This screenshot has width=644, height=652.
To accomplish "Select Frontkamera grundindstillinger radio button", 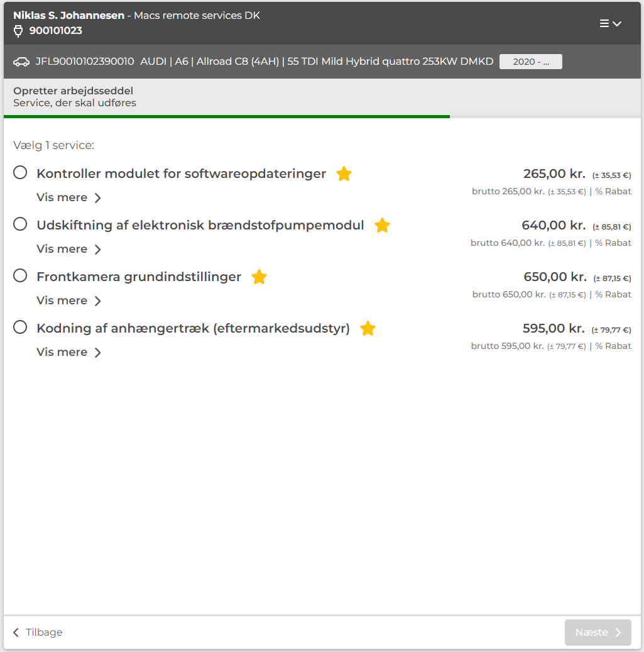I will pos(20,275).
